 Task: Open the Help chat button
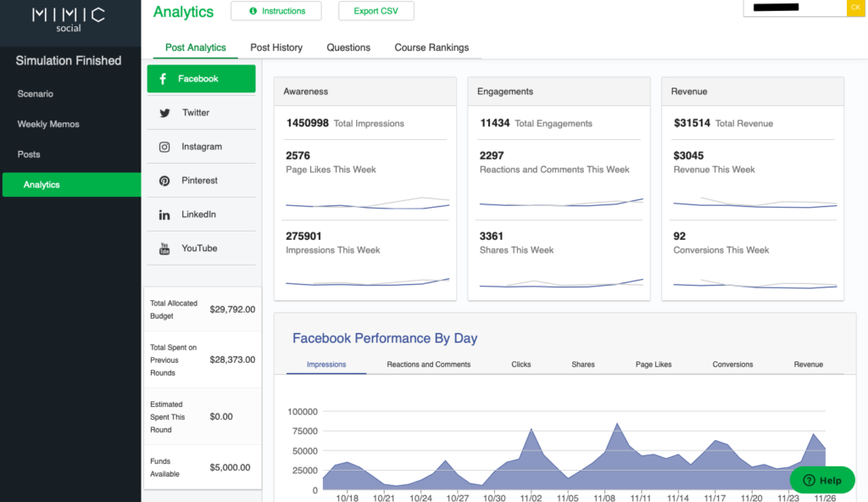click(822, 481)
